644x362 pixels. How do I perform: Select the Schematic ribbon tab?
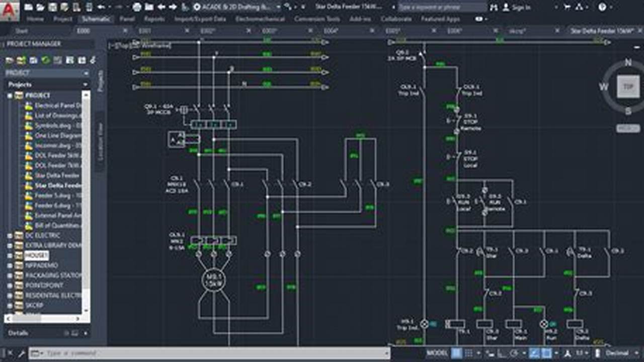click(x=96, y=19)
